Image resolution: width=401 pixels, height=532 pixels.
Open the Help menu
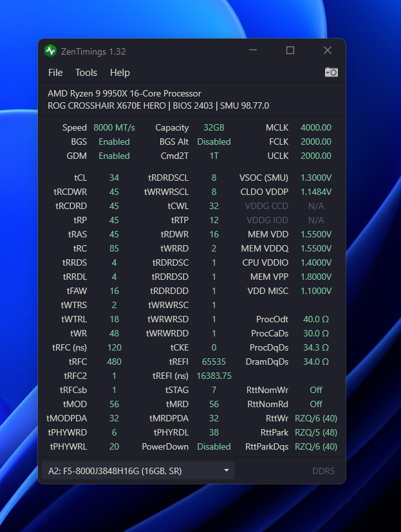click(x=120, y=73)
